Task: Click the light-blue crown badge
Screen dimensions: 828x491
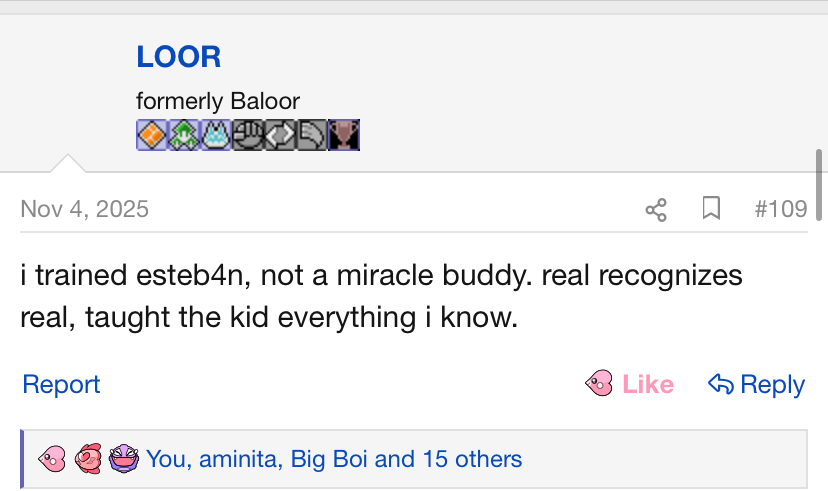Action: tap(216, 135)
